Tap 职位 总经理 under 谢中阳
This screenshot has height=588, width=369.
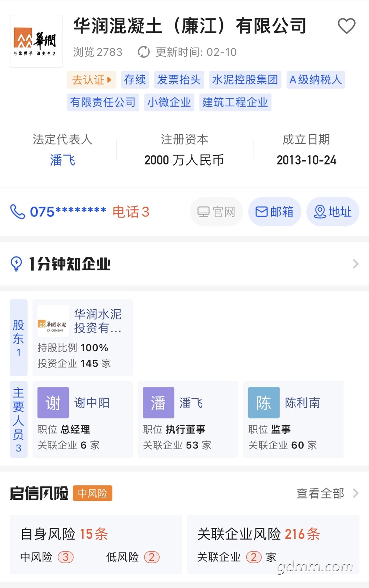[64, 429]
